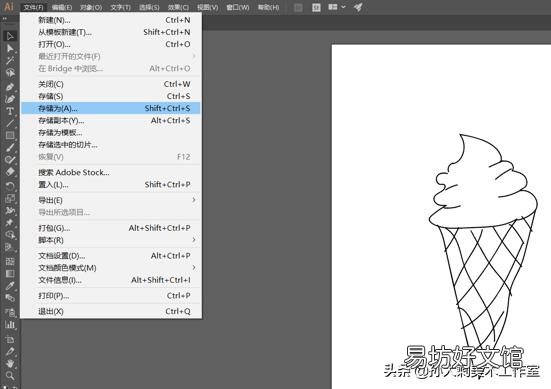Screen dimensions: 551x389
Task: Select the Type tool
Action: [x=10, y=111]
